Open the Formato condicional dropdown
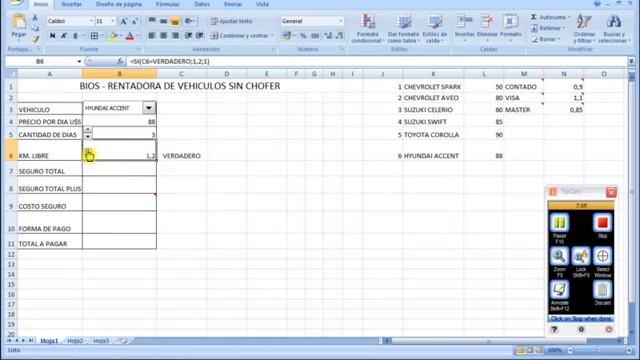Image resolution: width=640 pixels, height=360 pixels. click(x=367, y=29)
